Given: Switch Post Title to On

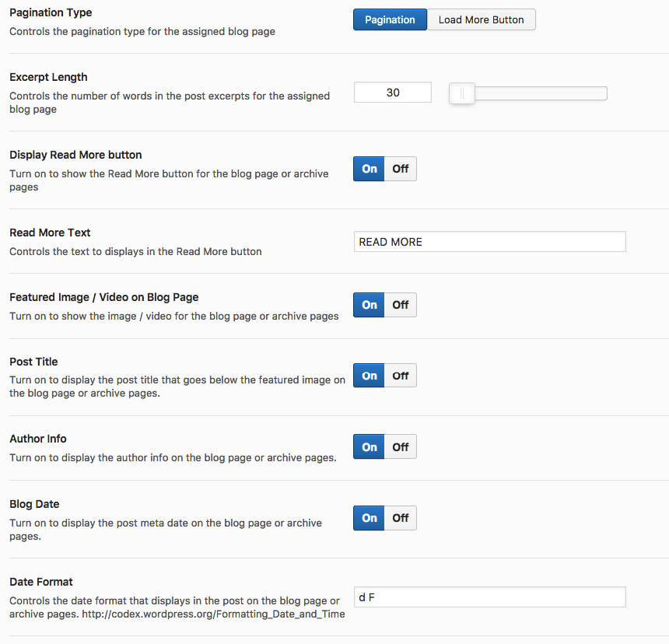Looking at the screenshot, I should point(370,376).
